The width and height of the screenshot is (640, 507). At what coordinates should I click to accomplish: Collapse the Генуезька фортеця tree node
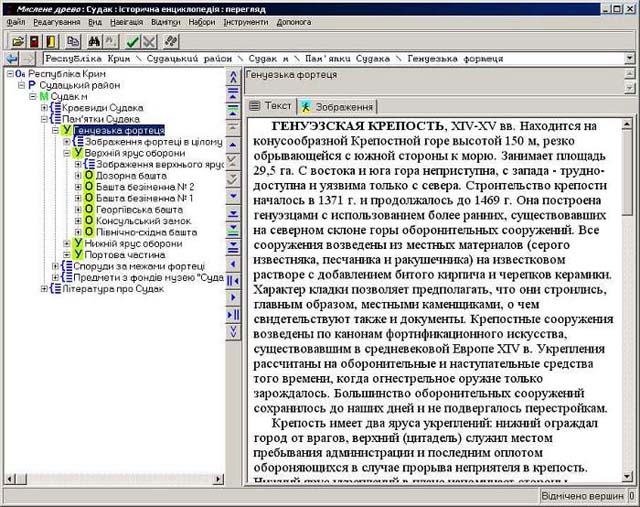coord(55,130)
